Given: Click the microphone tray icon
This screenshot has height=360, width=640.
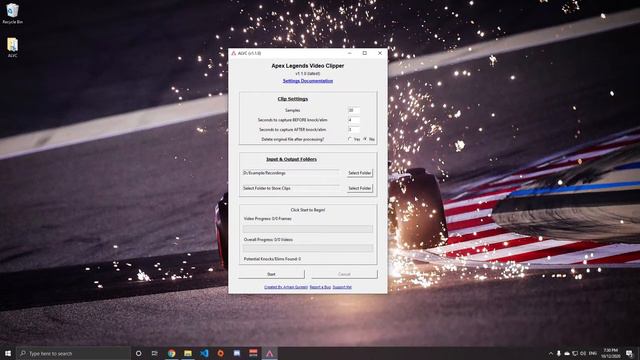Looking at the screenshot, I should click(x=559, y=353).
